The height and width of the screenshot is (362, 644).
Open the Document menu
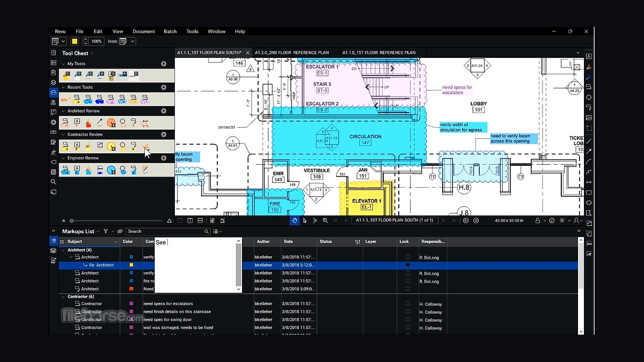click(x=144, y=32)
